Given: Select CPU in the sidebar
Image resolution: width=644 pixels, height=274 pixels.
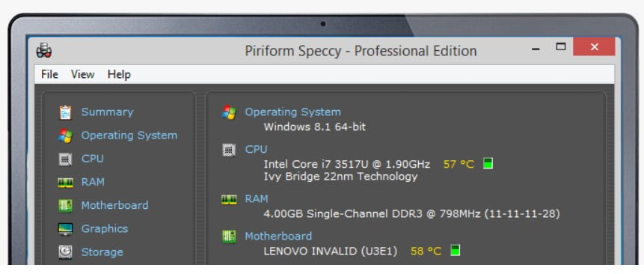Looking at the screenshot, I should pyautogui.click(x=93, y=159).
